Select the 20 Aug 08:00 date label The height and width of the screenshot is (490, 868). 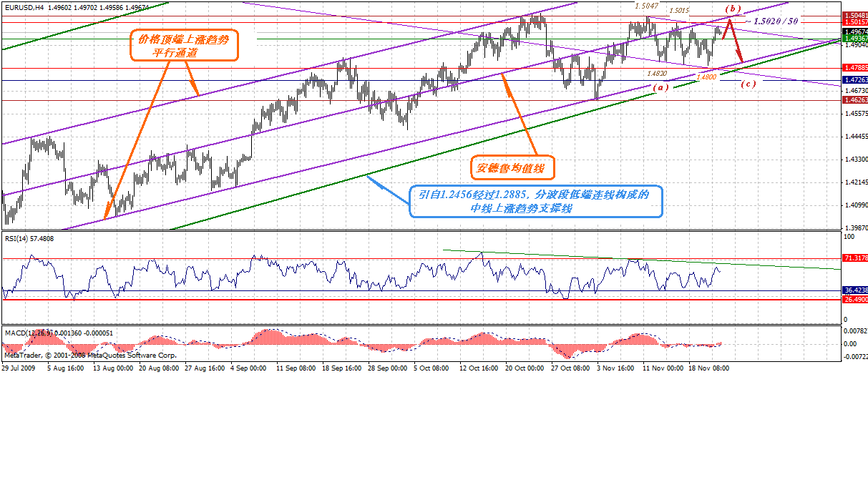tap(160, 368)
